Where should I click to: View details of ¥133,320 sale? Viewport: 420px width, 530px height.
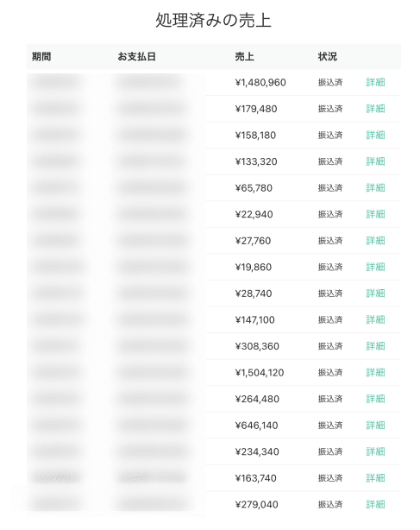(x=375, y=161)
